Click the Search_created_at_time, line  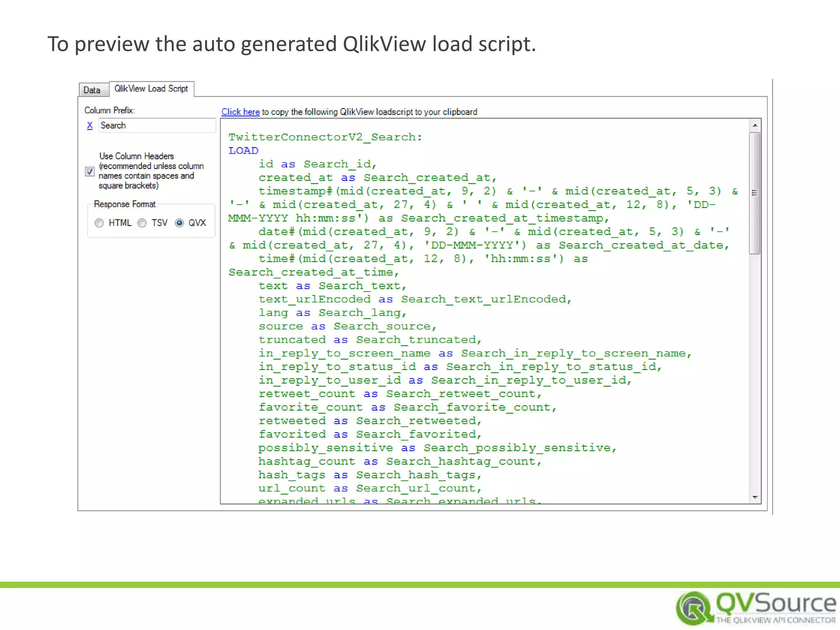[x=314, y=272]
